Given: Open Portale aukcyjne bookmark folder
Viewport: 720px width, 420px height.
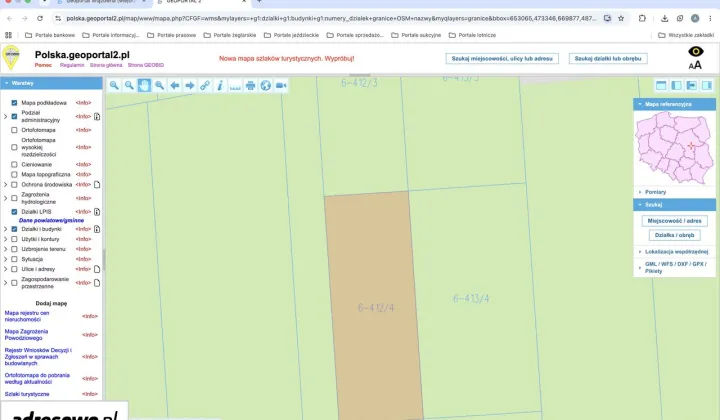Looking at the screenshot, I should click(416, 35).
